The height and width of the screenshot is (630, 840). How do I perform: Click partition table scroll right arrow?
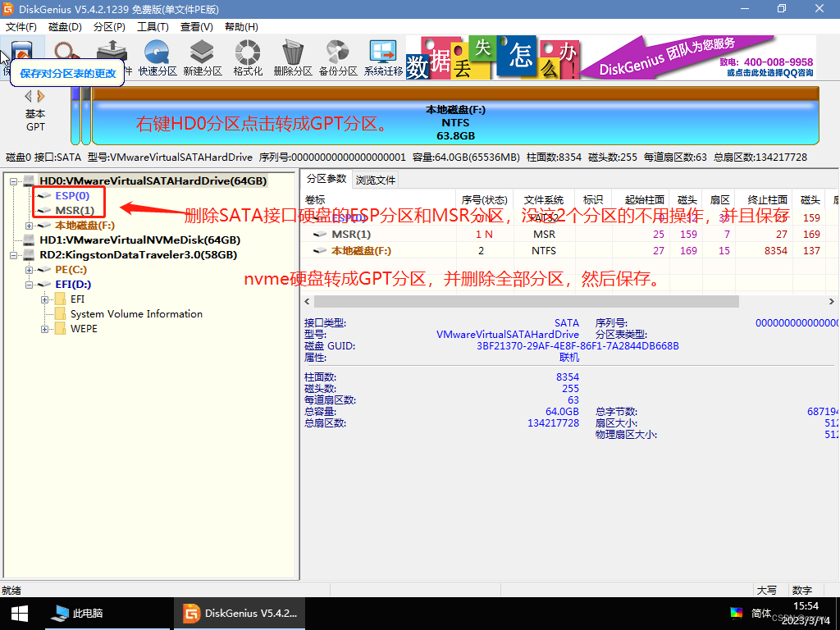click(832, 302)
